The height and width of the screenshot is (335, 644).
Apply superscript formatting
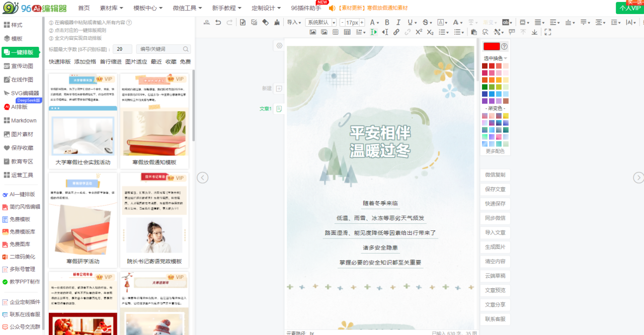[x=419, y=32]
